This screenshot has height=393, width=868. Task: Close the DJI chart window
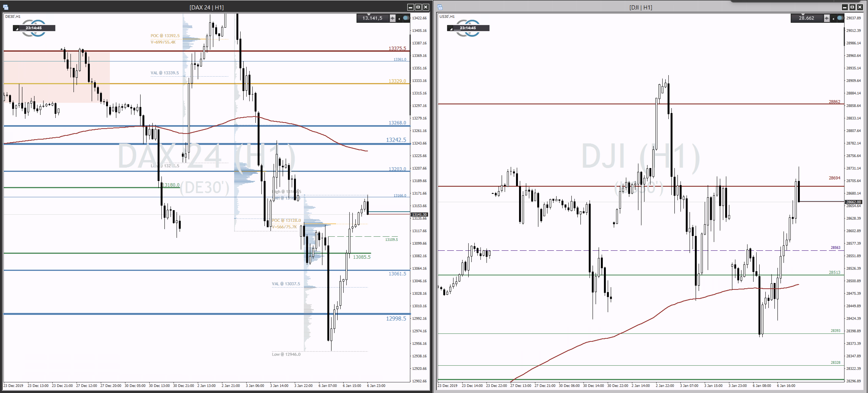pyautogui.click(x=860, y=7)
